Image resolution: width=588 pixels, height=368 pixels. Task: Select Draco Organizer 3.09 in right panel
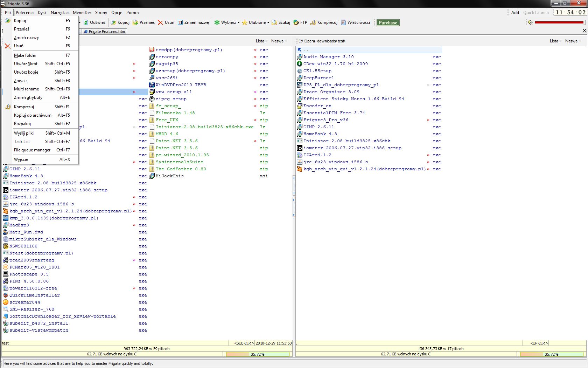pos(369,92)
